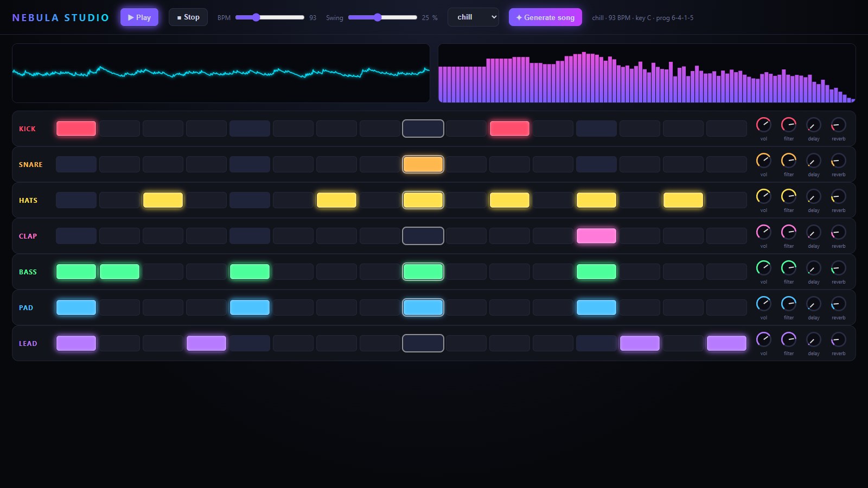The image size is (868, 488).
Task: Click the CLAP delay knob
Action: [814, 232]
